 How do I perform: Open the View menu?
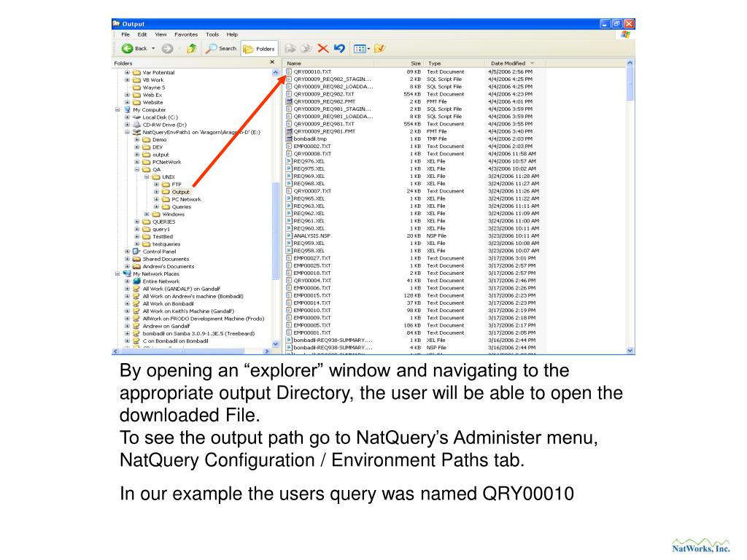(x=160, y=34)
